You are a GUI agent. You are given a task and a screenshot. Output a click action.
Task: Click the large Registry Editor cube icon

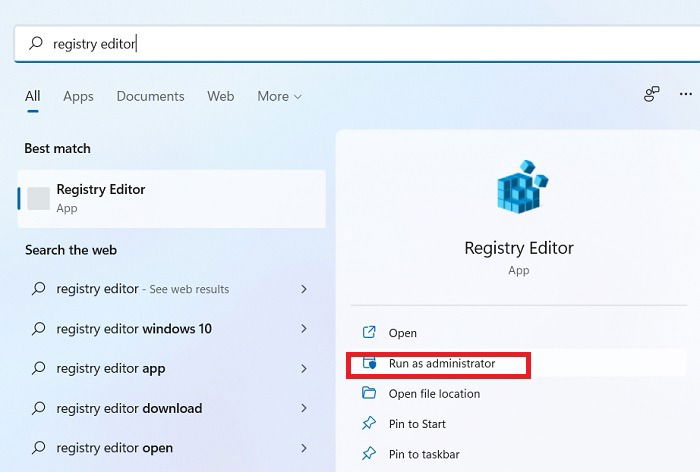tap(522, 186)
